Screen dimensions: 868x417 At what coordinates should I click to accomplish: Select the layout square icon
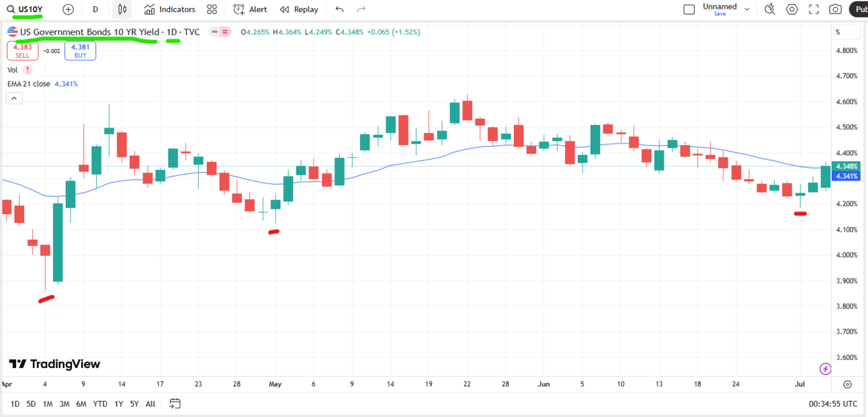click(689, 9)
